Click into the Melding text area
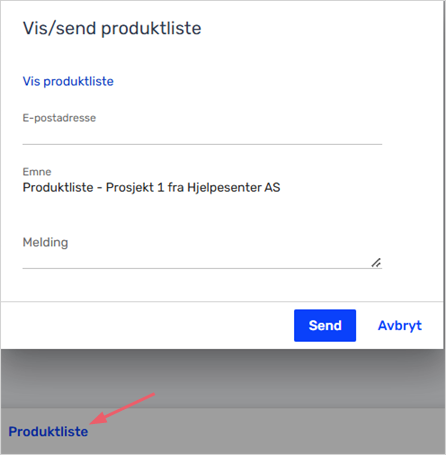This screenshot has height=455, width=446. [x=202, y=252]
